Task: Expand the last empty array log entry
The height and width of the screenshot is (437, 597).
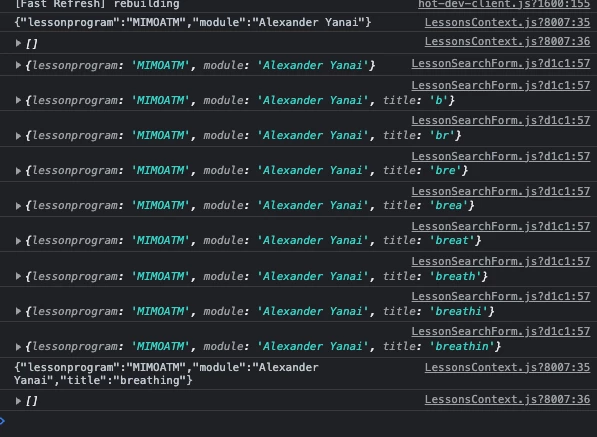Action: coord(18,400)
